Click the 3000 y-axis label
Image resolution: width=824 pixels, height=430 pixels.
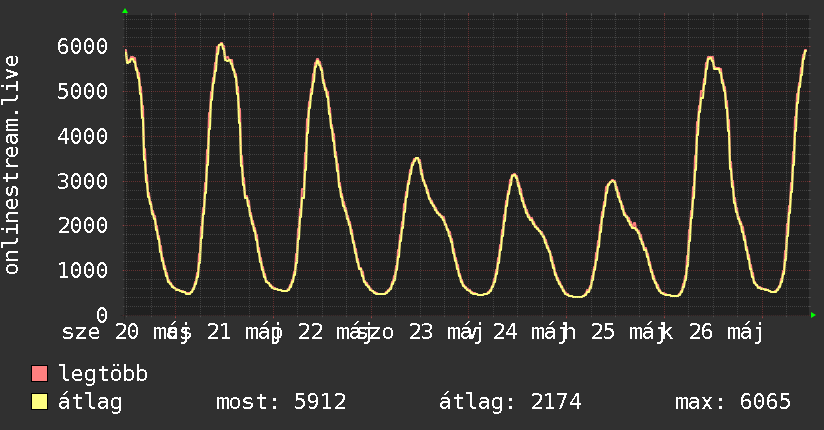coord(83,181)
